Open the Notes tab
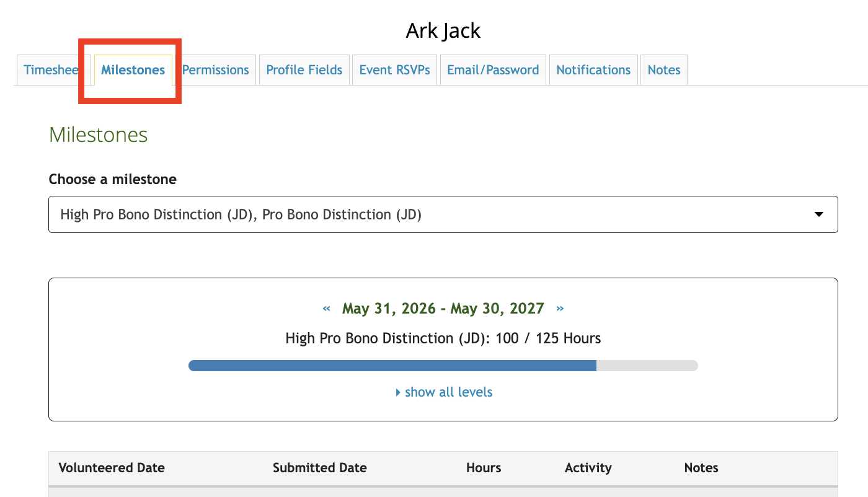 (664, 70)
